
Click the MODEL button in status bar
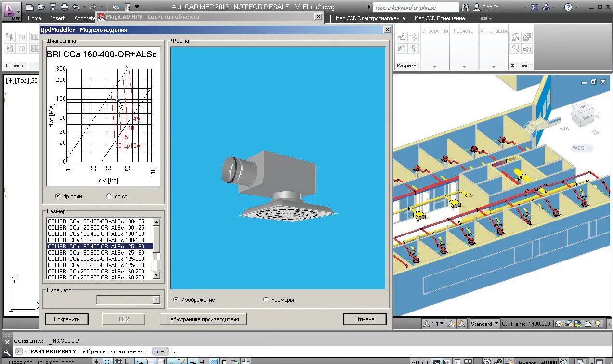(x=420, y=361)
